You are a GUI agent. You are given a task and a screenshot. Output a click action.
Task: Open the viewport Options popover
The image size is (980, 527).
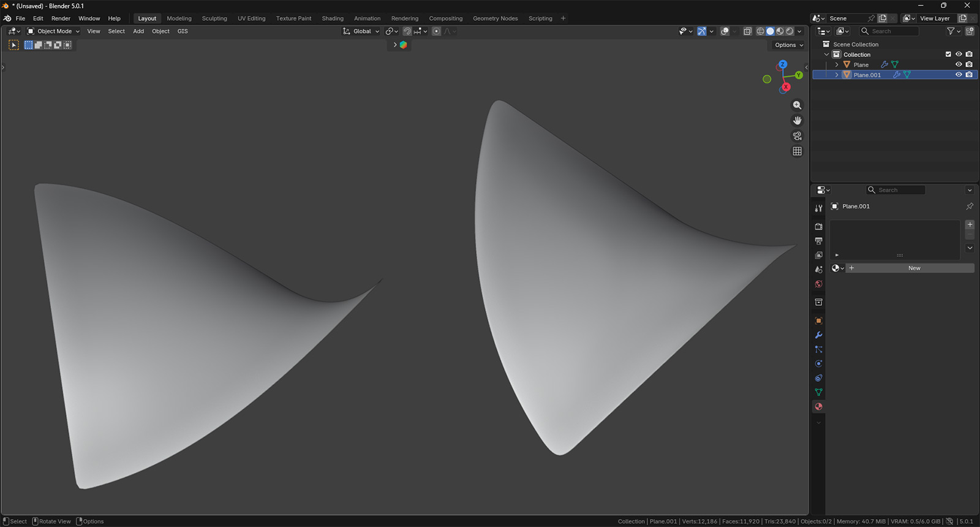point(788,45)
